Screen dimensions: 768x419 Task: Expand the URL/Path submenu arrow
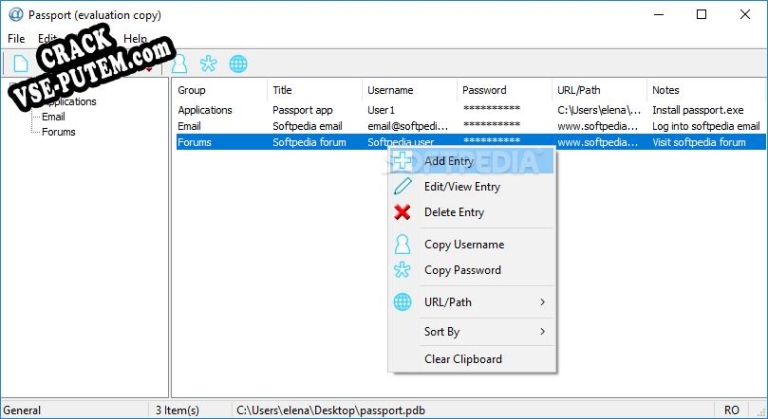pos(543,302)
